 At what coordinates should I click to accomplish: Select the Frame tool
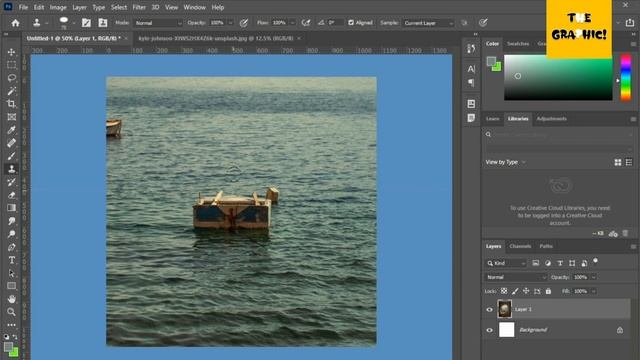coord(11,117)
